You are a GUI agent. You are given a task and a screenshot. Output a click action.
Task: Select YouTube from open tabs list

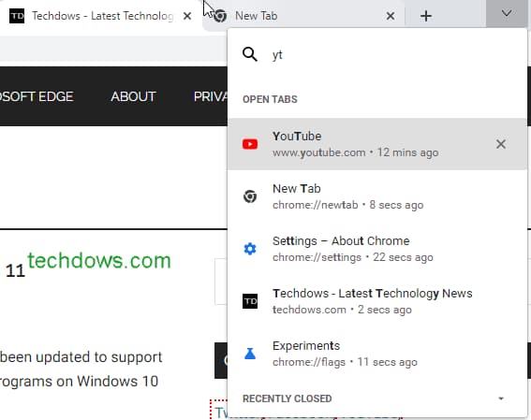click(x=377, y=144)
